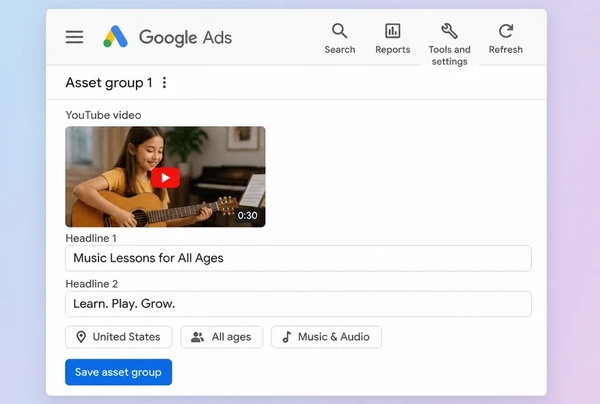Viewport: 600px width, 404px height.
Task: Open Tools and settings wrench icon
Action: click(x=449, y=31)
